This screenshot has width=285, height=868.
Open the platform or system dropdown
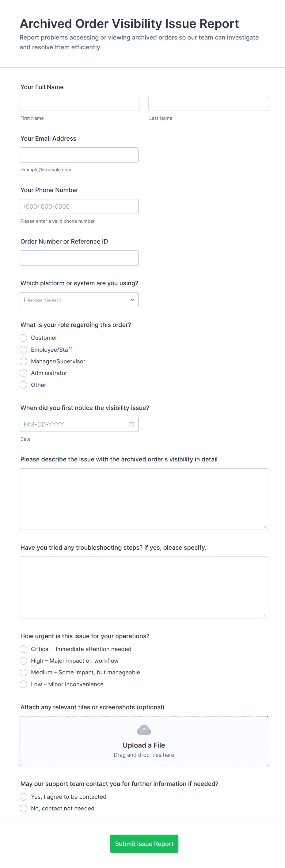coord(79,300)
